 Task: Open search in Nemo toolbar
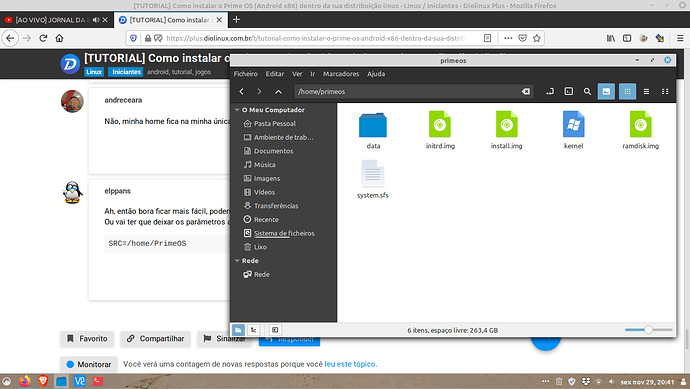pyautogui.click(x=587, y=92)
